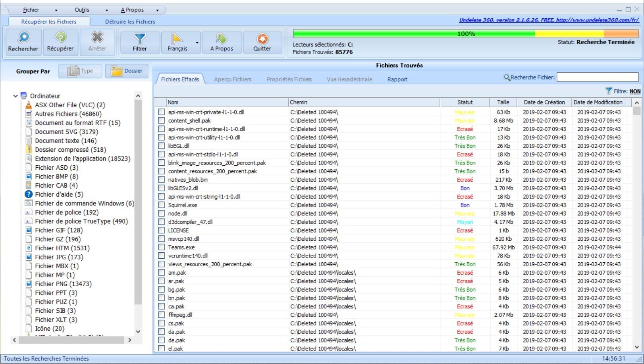Check the box for content_shell.pak
The width and height of the screenshot is (644, 364).
coord(161,120)
